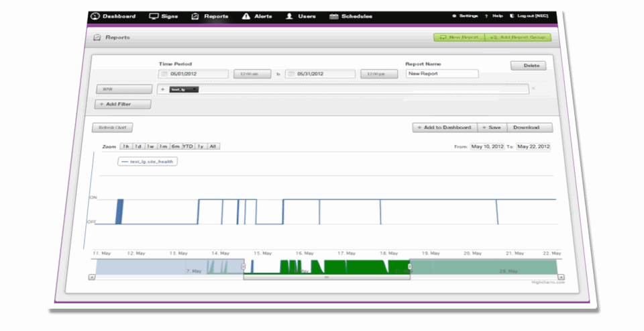Set chart zoom to 1h
Screen dimensions: 644x331
[x=125, y=146]
